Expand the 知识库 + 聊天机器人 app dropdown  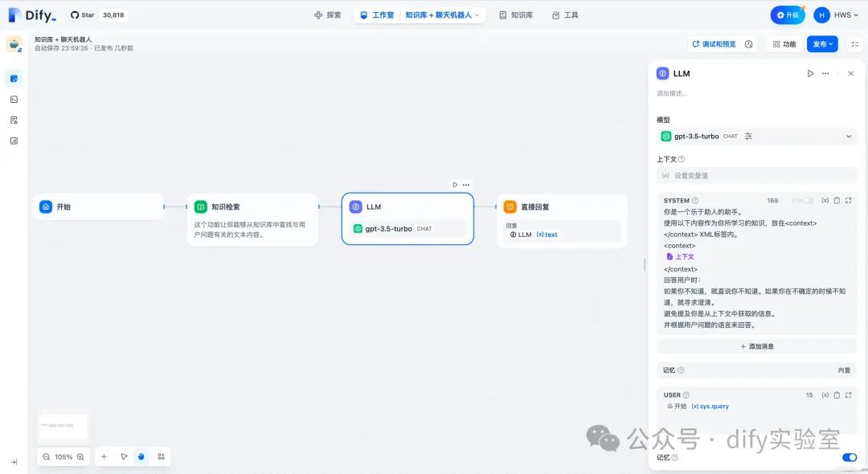click(442, 15)
